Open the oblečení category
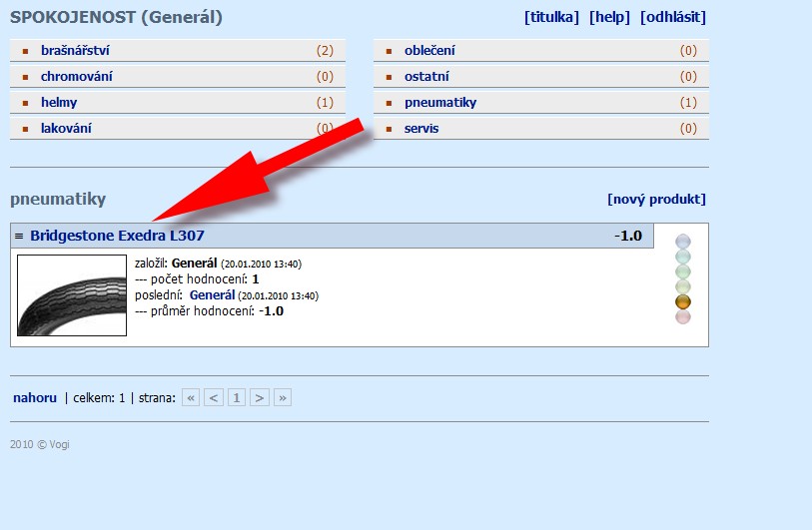812x530 pixels. 429,51
